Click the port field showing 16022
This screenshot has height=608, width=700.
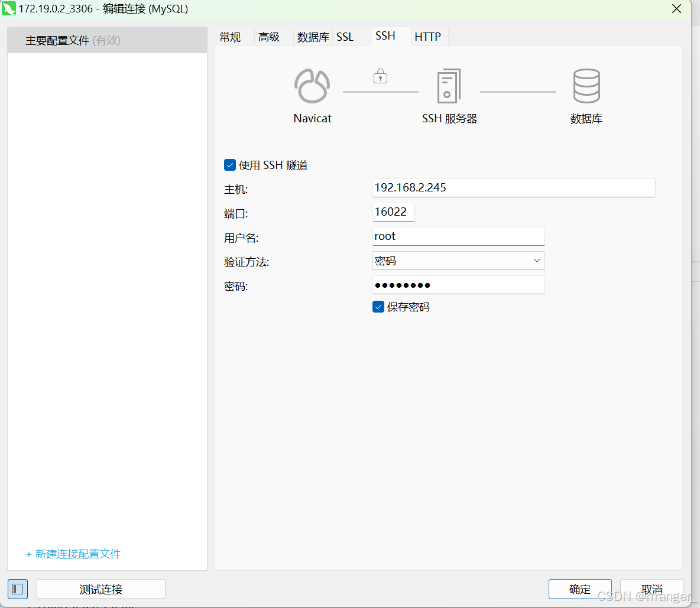click(393, 212)
